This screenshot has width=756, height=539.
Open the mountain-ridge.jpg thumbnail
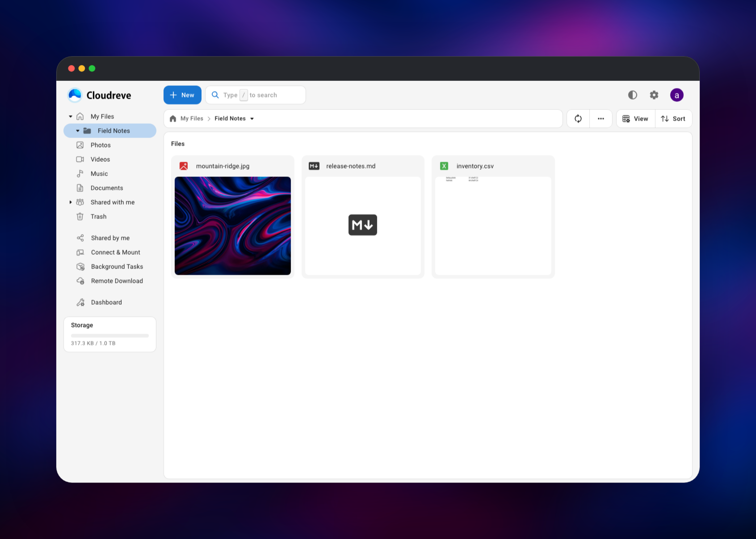(233, 226)
